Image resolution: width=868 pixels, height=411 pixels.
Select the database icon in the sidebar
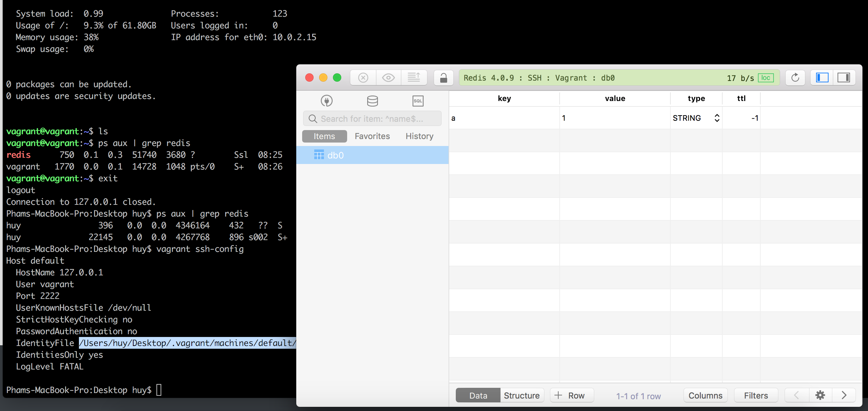click(x=372, y=101)
